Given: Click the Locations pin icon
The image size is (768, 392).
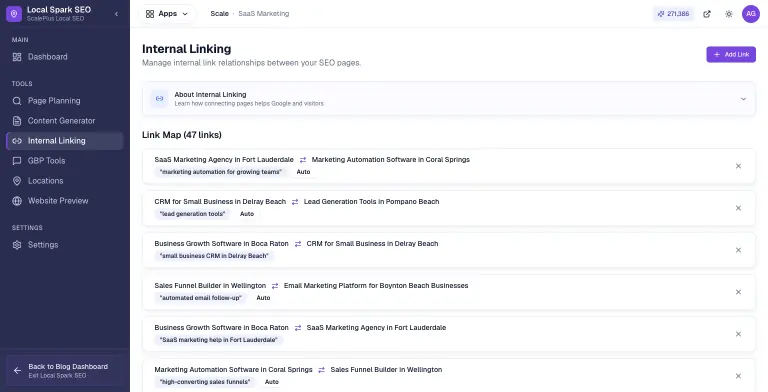Looking at the screenshot, I should click(x=17, y=181).
